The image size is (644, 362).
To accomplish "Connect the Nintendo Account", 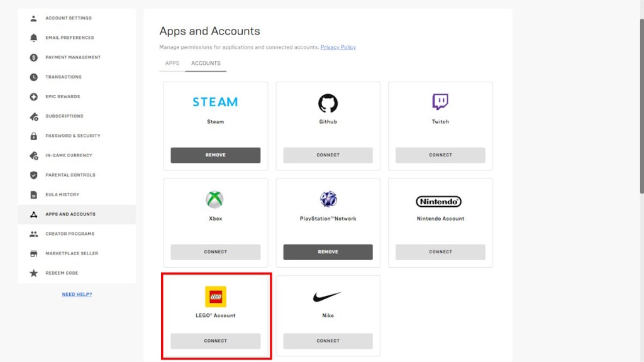I will (440, 252).
